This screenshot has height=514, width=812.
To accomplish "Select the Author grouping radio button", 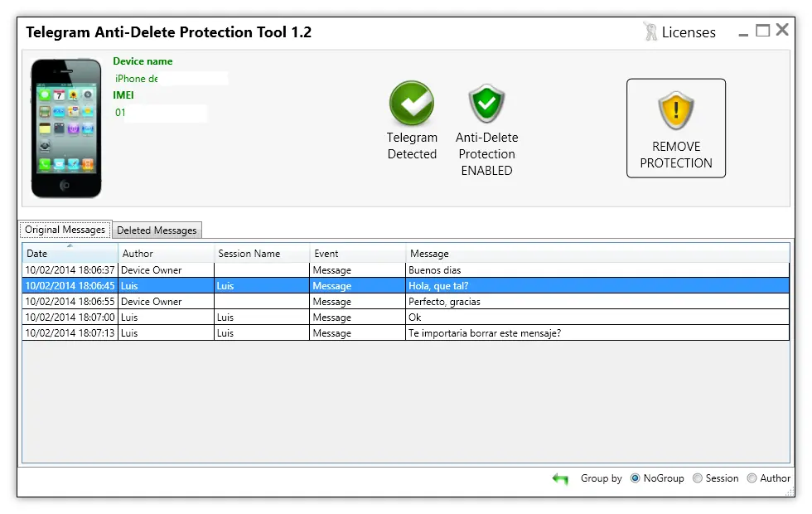I will point(752,478).
